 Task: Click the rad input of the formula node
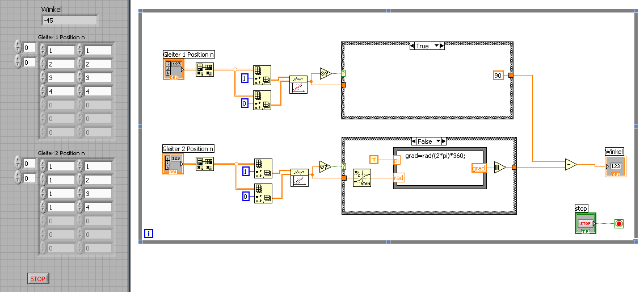pyautogui.click(x=398, y=178)
